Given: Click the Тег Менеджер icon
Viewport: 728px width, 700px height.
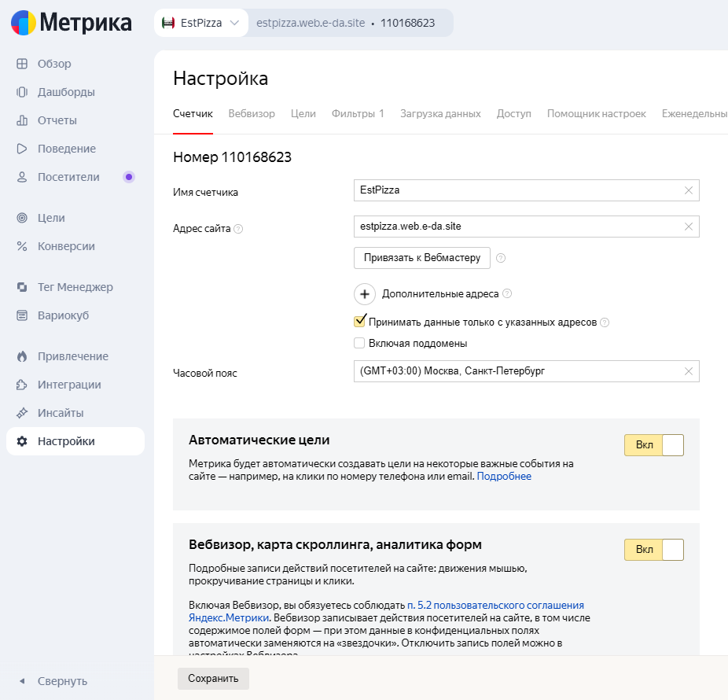Looking at the screenshot, I should coord(22,287).
